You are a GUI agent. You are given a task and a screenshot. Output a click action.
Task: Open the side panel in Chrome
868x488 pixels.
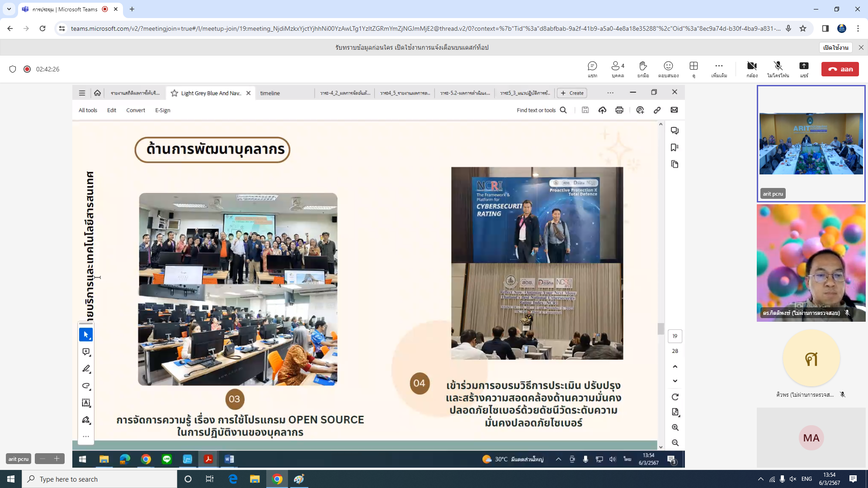(825, 28)
